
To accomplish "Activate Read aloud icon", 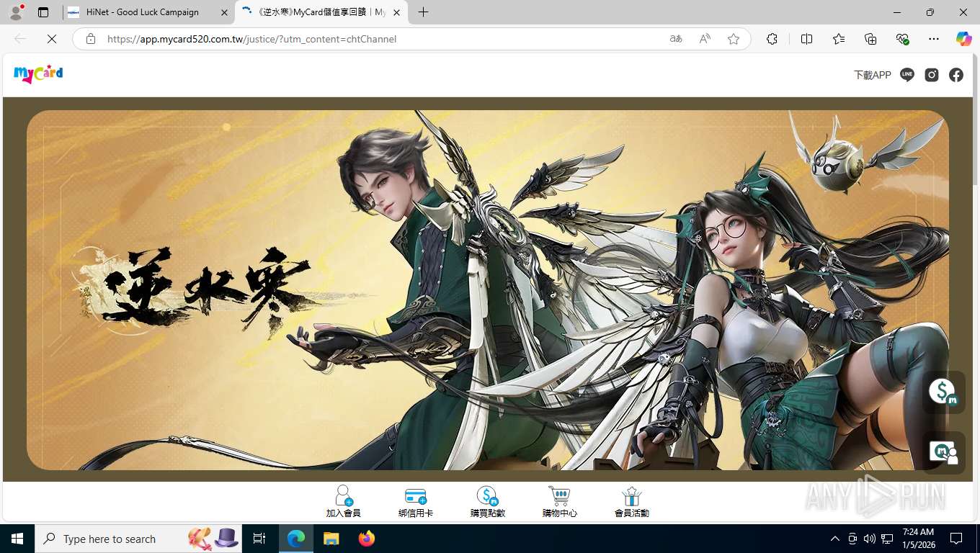I will tap(705, 39).
